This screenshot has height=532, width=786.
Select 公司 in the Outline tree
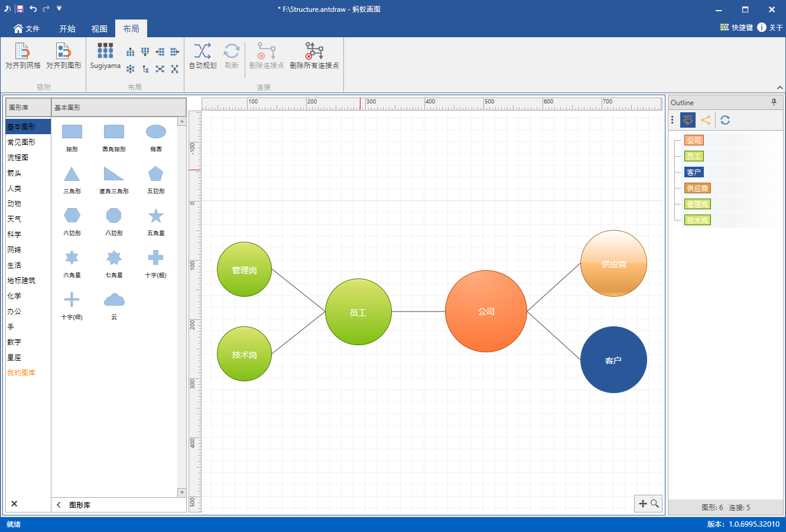click(x=694, y=140)
